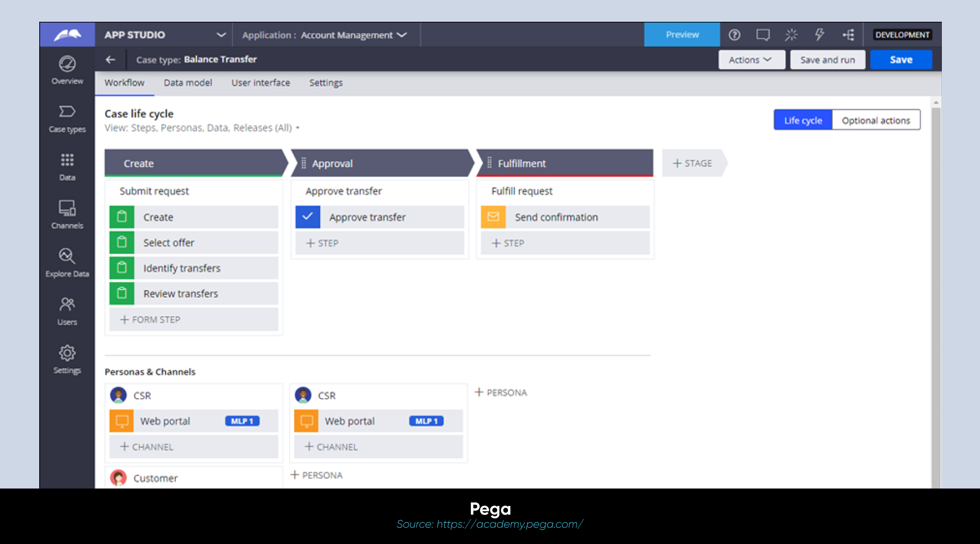Click first CSR persona avatar
This screenshot has width=980, height=544.
[118, 395]
